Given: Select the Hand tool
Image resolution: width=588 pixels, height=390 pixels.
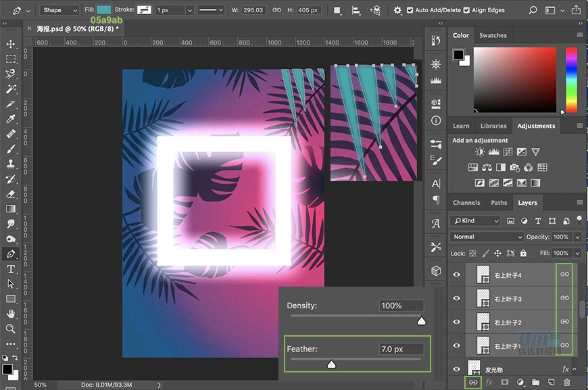Looking at the screenshot, I should 11,314.
